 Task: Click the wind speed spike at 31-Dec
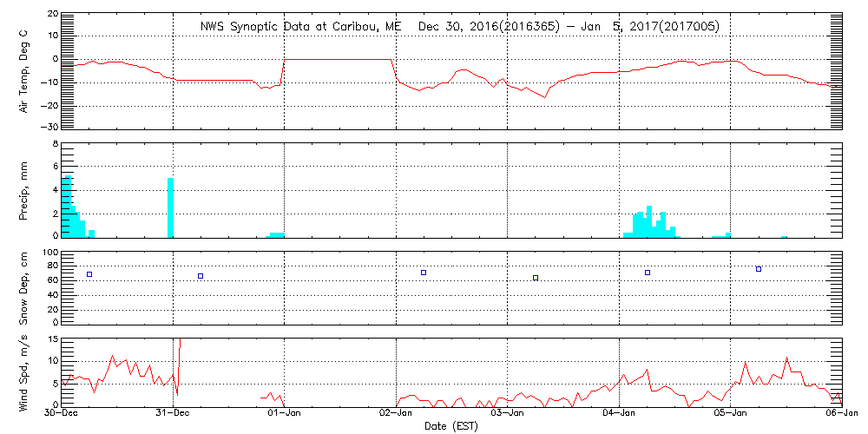(x=178, y=365)
